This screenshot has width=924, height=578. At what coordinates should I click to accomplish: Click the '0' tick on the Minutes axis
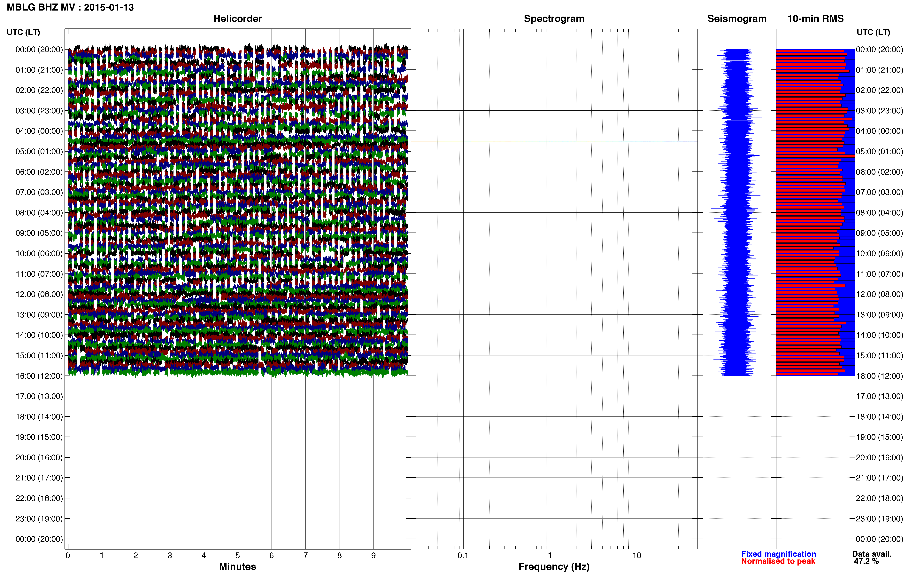tap(68, 555)
